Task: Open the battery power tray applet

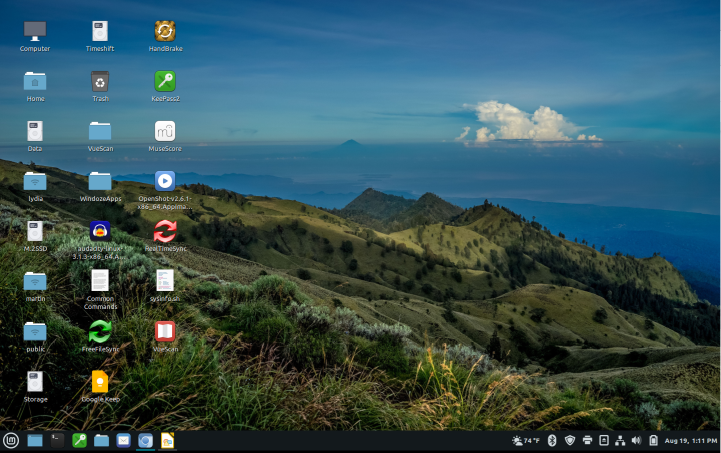Action: pos(653,441)
